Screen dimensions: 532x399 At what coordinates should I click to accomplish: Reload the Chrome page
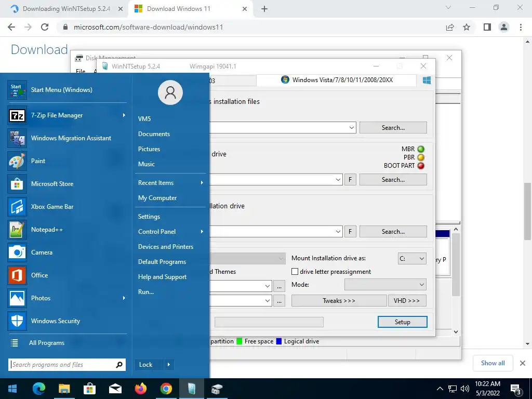(45, 27)
